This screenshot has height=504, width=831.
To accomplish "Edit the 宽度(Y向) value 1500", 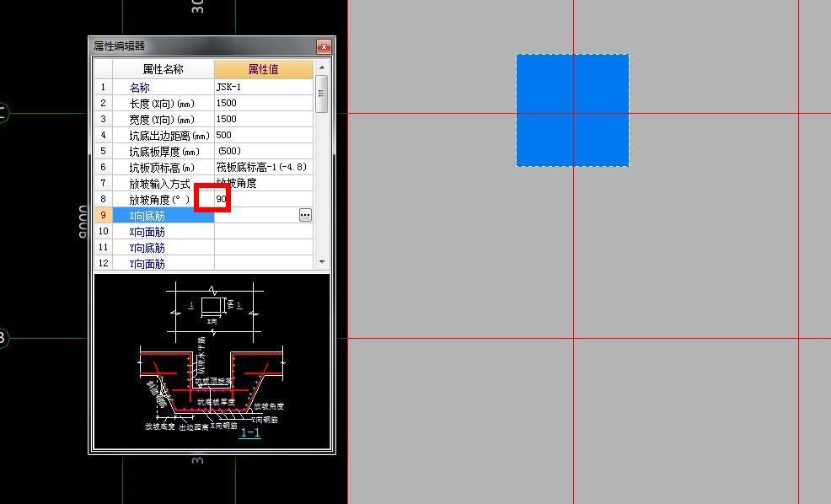I will point(264,119).
